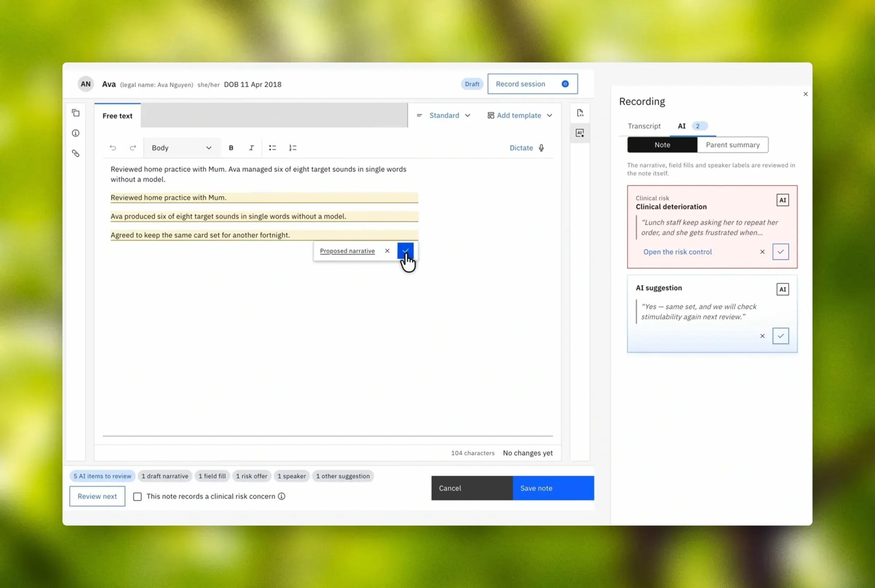Click the Review next button

pyautogui.click(x=97, y=497)
